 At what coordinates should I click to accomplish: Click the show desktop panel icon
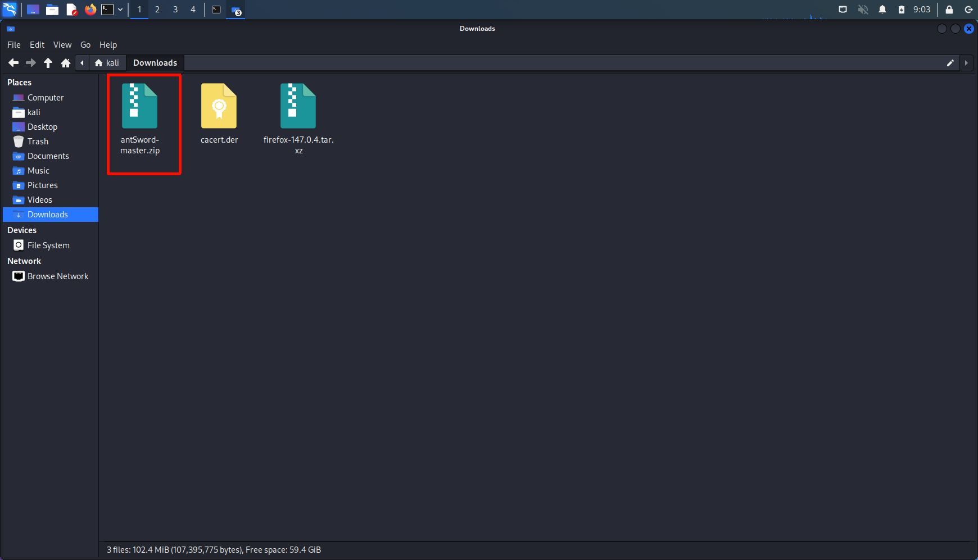point(33,10)
